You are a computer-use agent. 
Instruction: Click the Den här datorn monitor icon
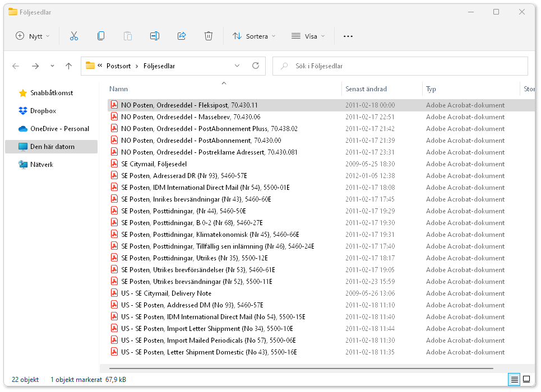(x=23, y=147)
